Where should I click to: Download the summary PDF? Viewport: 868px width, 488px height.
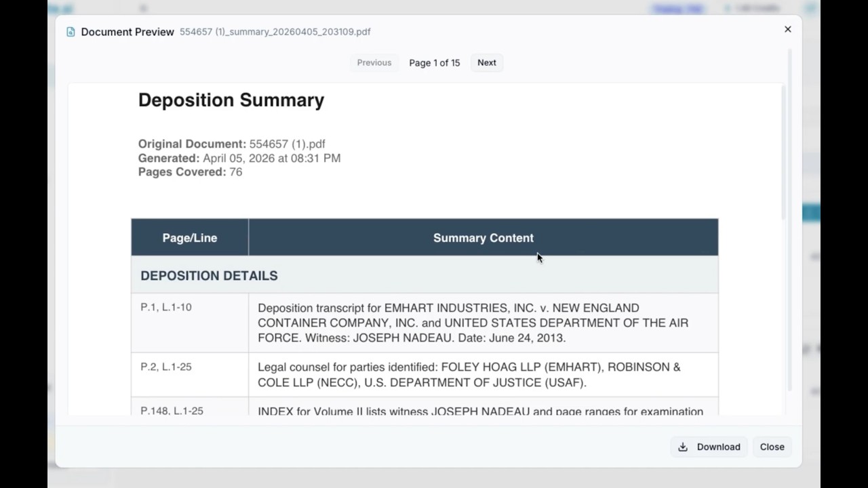[709, 447]
